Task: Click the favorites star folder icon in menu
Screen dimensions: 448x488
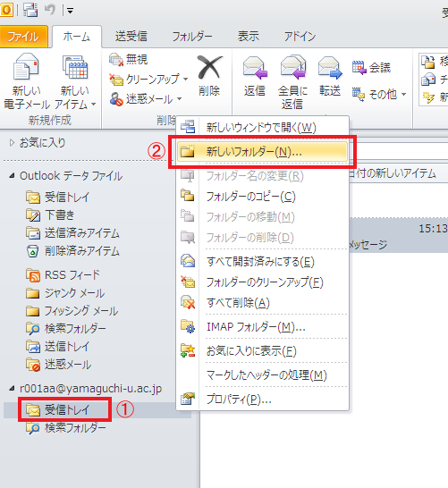Action: click(188, 350)
